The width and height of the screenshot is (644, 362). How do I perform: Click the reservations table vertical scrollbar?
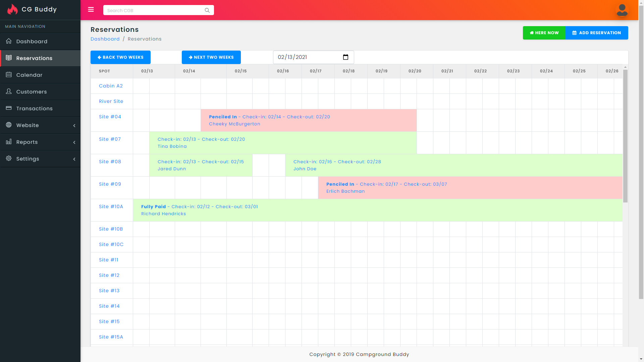625,134
